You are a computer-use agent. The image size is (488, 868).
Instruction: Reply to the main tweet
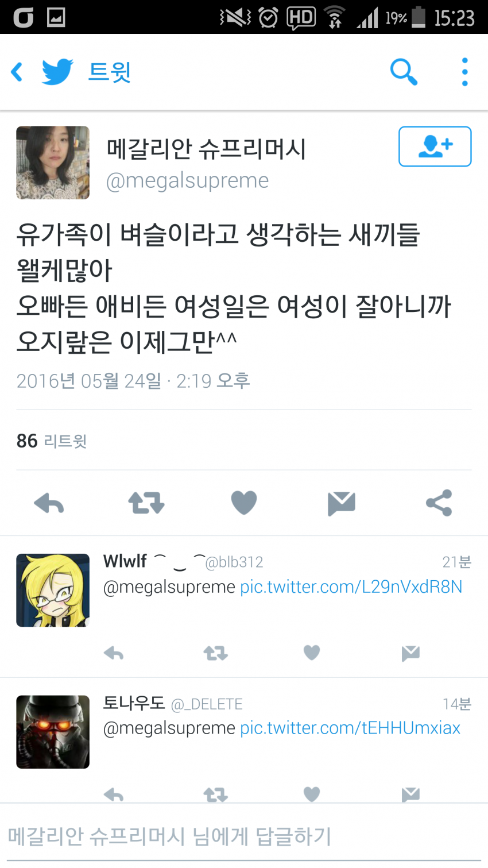coord(49,503)
